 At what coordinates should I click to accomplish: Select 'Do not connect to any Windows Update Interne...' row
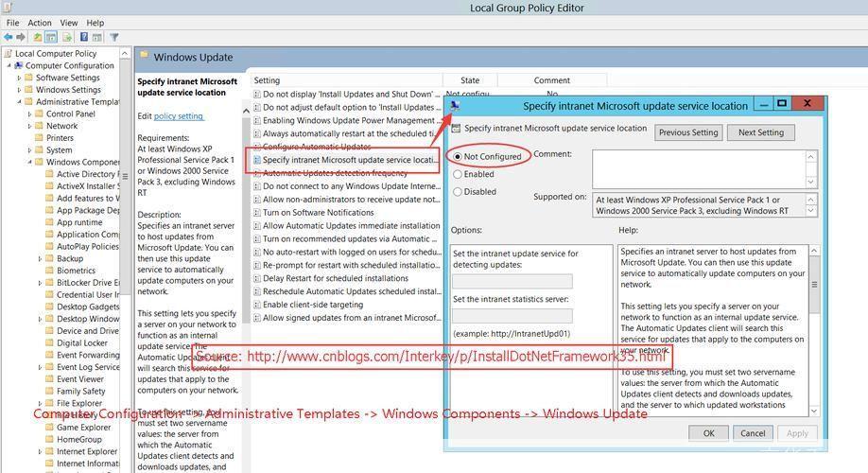[x=346, y=186]
